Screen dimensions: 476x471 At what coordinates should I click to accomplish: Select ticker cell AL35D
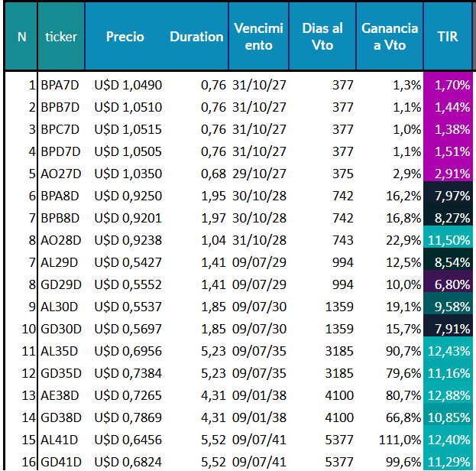(59, 351)
